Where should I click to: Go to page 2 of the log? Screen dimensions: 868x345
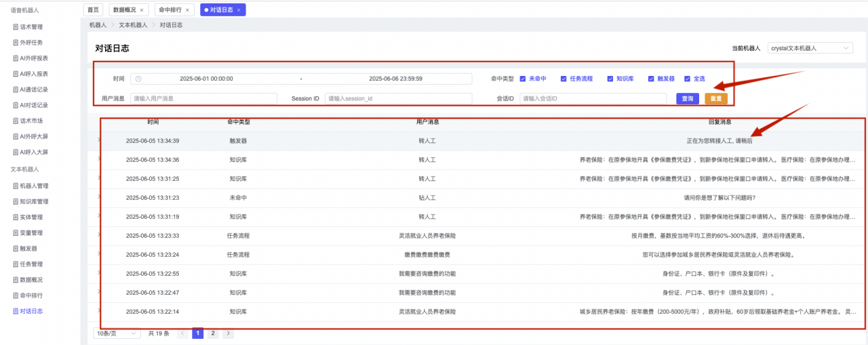213,333
